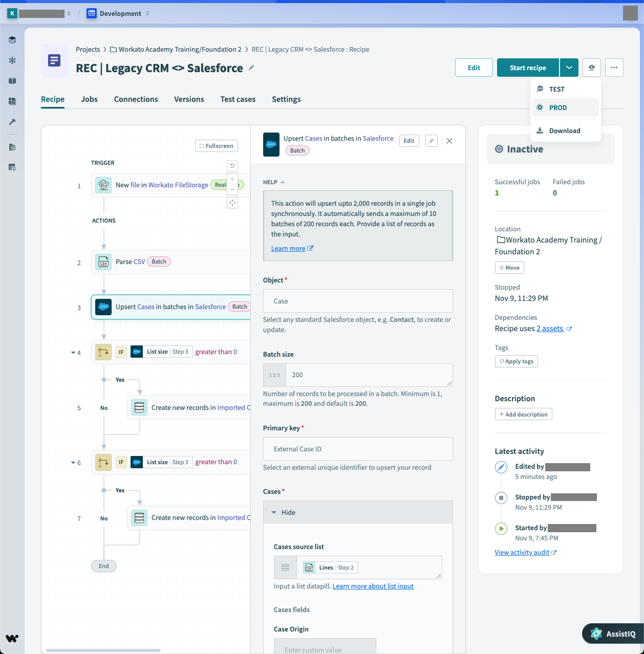Click the Add description button
This screenshot has height=654, width=644.
click(x=524, y=415)
